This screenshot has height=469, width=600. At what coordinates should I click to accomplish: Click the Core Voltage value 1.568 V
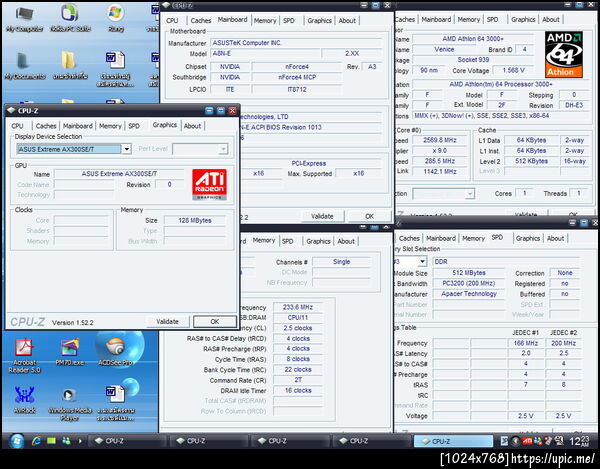[x=514, y=70]
